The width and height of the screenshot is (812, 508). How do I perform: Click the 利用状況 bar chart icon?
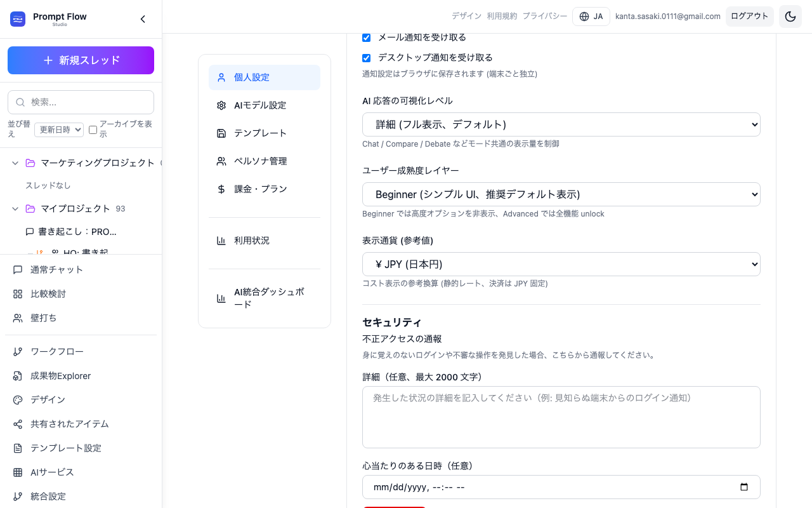pyautogui.click(x=221, y=241)
